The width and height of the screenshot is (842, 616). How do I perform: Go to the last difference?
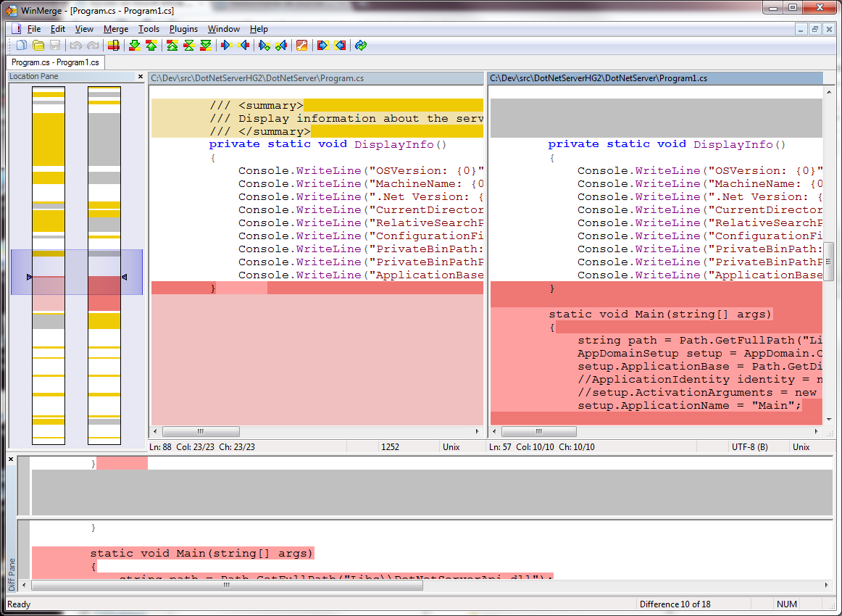(206, 46)
